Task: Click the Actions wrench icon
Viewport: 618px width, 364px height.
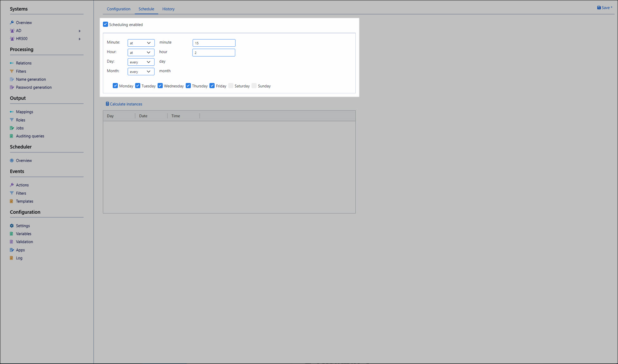Action: 12,185
